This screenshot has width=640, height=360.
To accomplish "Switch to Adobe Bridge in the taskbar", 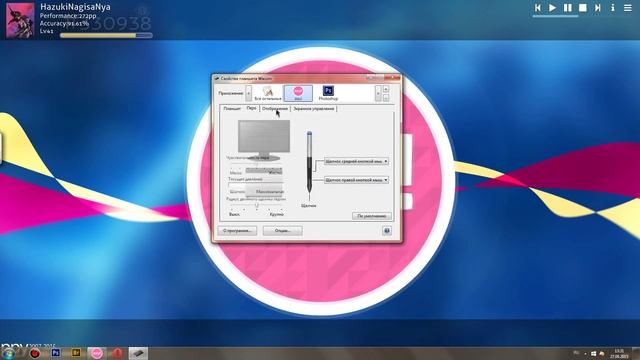I will [x=76, y=353].
